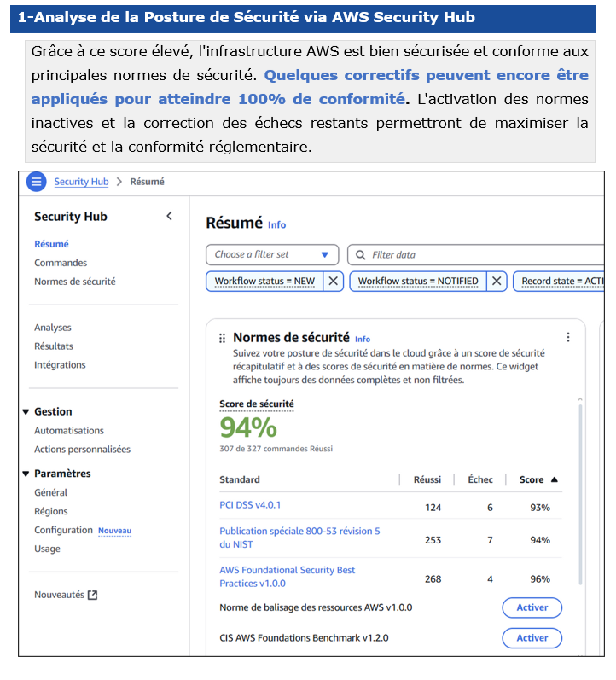
Task: Click the Résumé breadcrumb text
Action: (147, 182)
